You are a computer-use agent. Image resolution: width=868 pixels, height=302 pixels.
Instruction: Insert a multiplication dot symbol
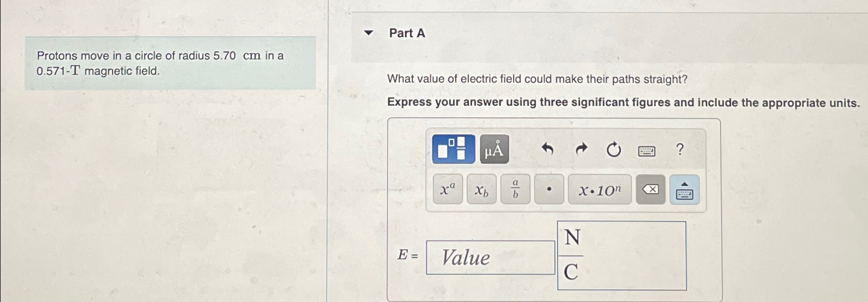coord(549,190)
